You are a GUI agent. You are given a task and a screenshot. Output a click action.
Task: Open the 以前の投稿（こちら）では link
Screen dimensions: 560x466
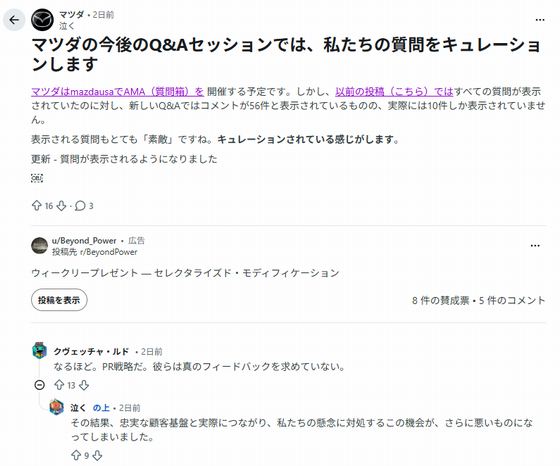point(394,92)
